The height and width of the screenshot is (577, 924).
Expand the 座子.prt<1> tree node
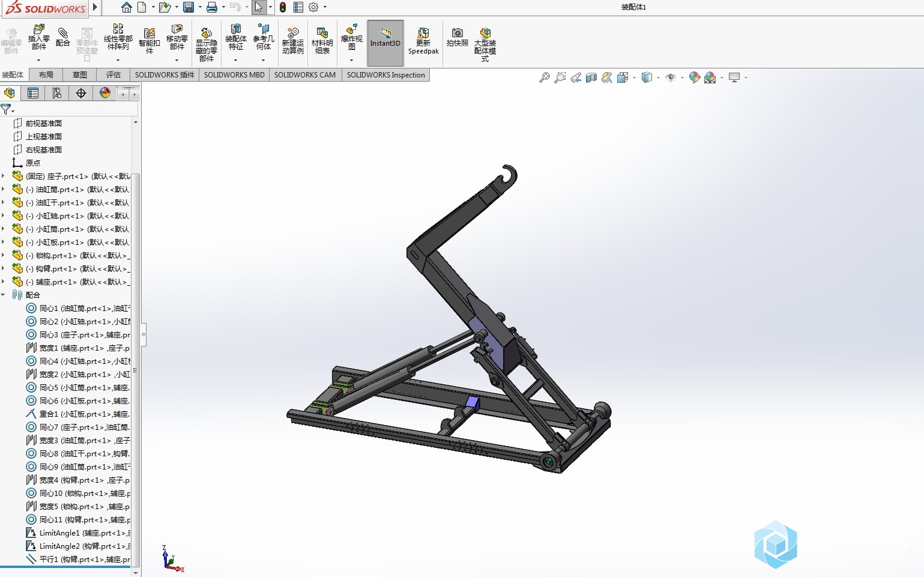(4, 176)
